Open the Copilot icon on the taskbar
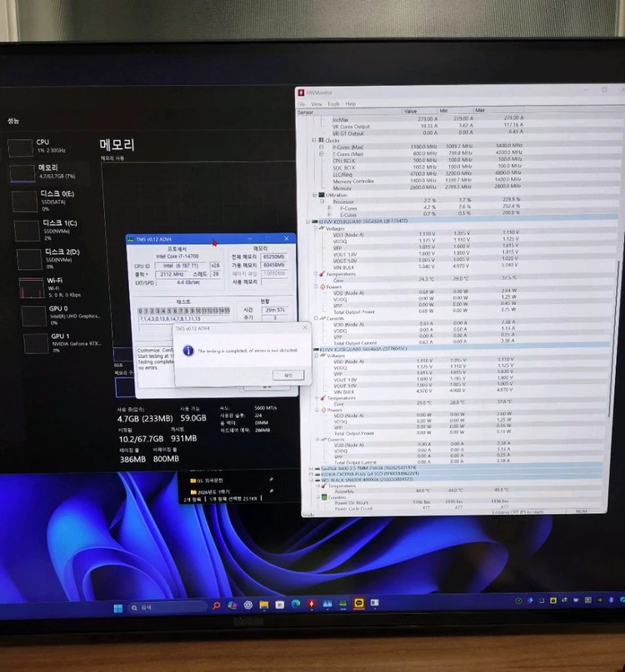The image size is (625, 672). tap(232, 605)
